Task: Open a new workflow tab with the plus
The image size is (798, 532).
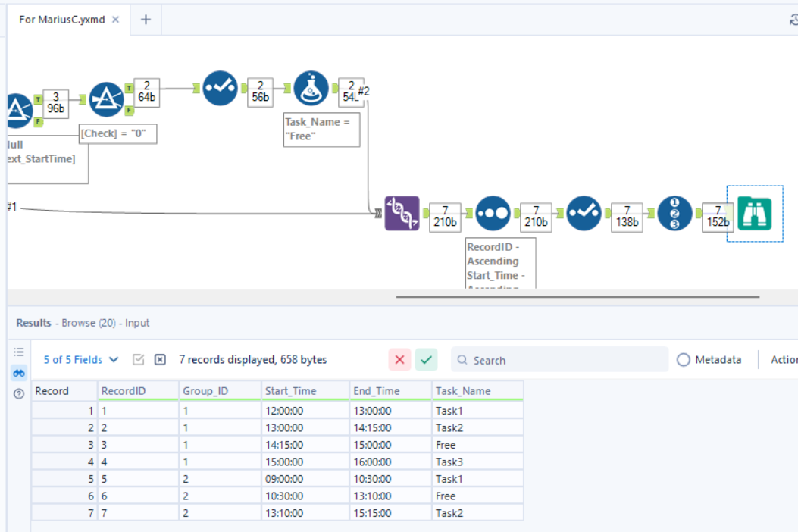Action: (x=144, y=20)
